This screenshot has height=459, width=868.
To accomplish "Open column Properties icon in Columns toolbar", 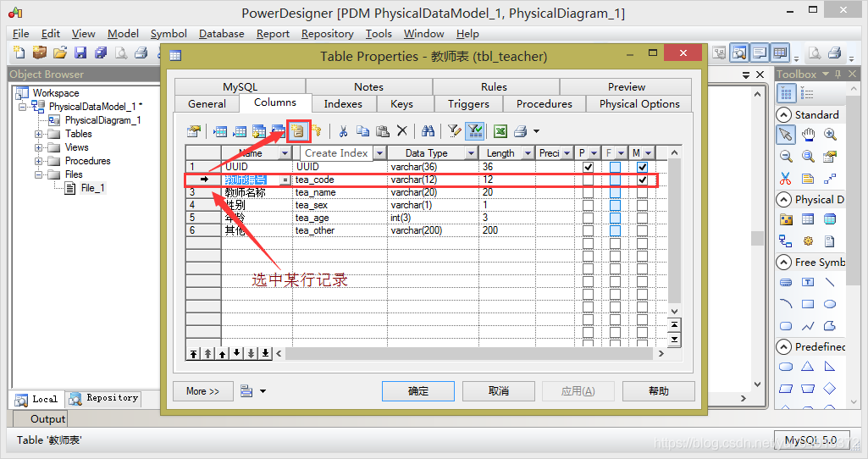I will (x=194, y=131).
